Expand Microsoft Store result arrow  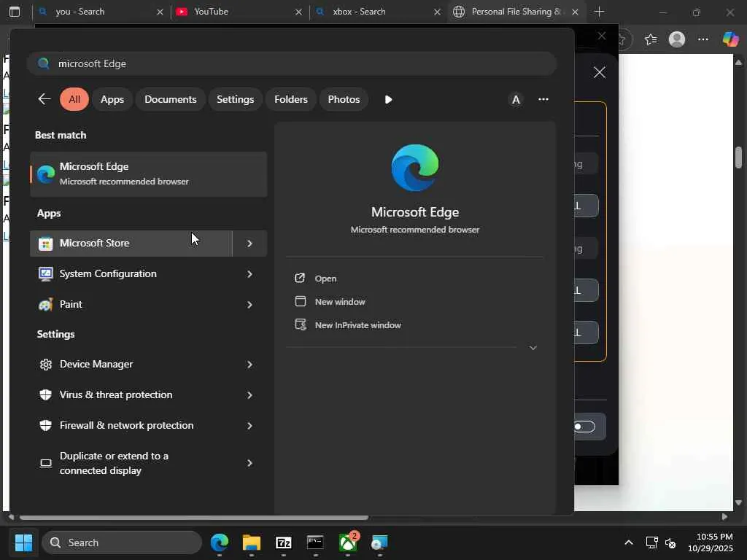[249, 244]
